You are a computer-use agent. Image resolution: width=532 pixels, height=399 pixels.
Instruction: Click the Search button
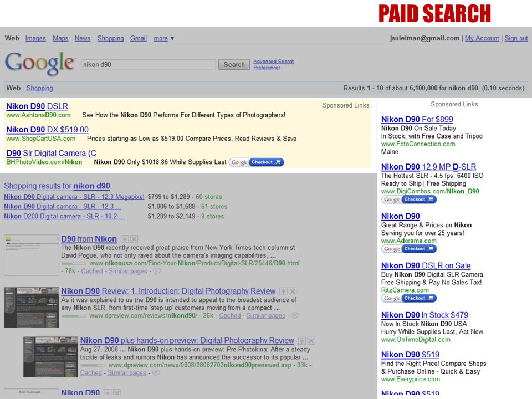pos(234,64)
